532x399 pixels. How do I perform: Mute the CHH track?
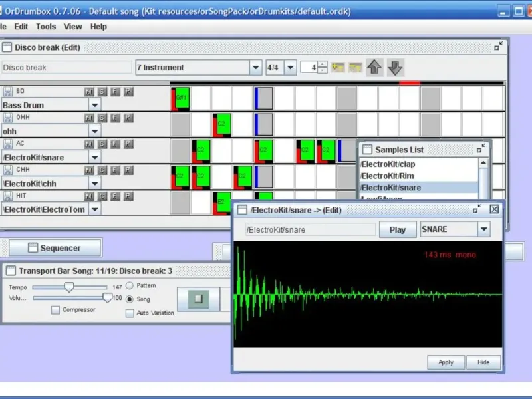tap(89, 170)
